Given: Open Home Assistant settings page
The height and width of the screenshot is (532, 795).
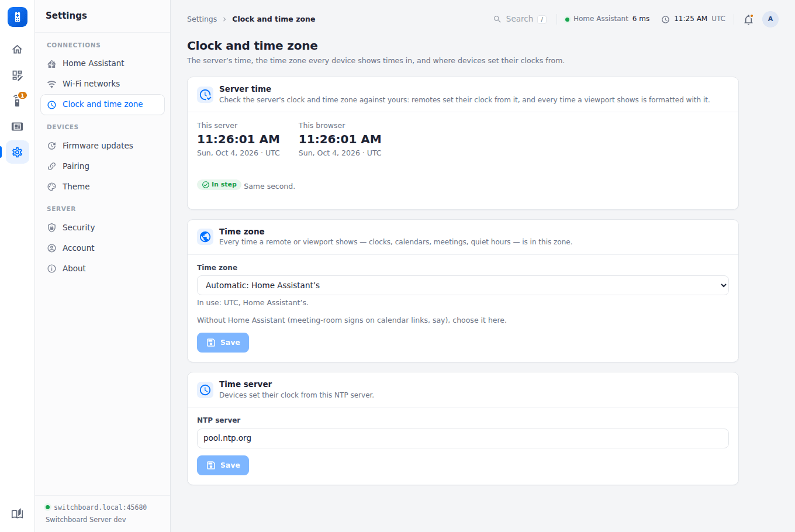Looking at the screenshot, I should pos(102,63).
